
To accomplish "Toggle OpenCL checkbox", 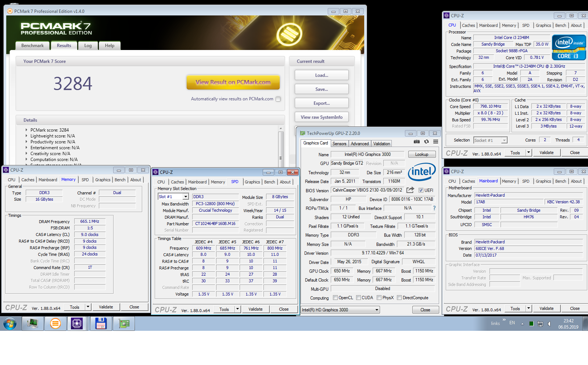I will [x=335, y=298].
